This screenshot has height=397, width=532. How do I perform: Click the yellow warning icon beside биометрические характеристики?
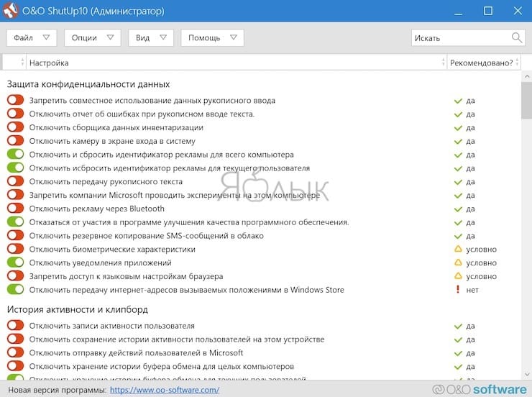pos(458,249)
